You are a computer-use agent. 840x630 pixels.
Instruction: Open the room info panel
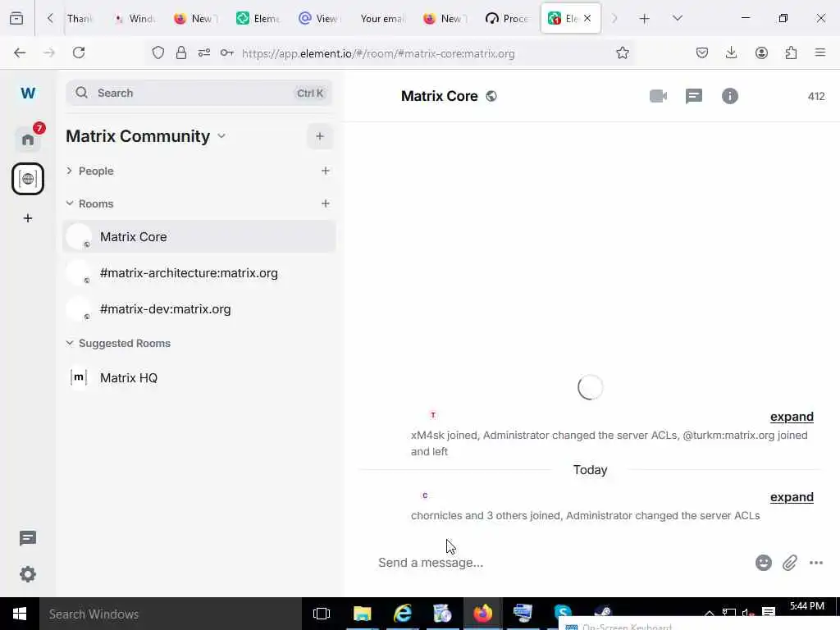729,97
